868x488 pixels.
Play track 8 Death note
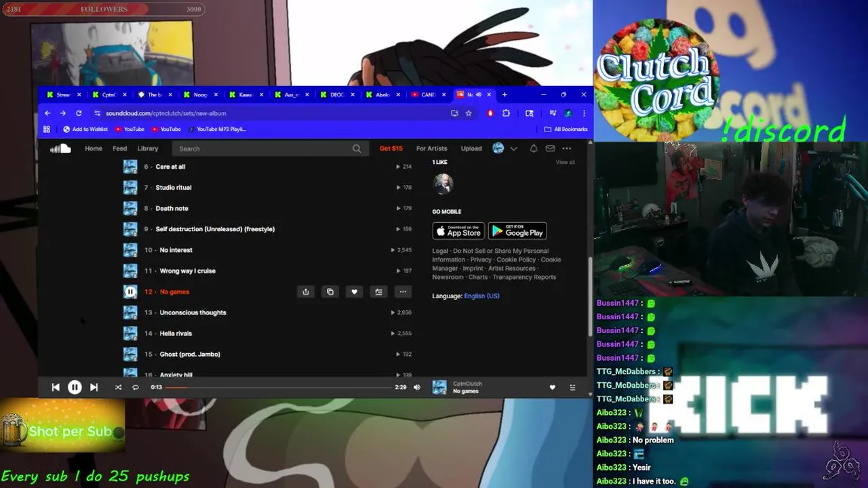click(172, 208)
